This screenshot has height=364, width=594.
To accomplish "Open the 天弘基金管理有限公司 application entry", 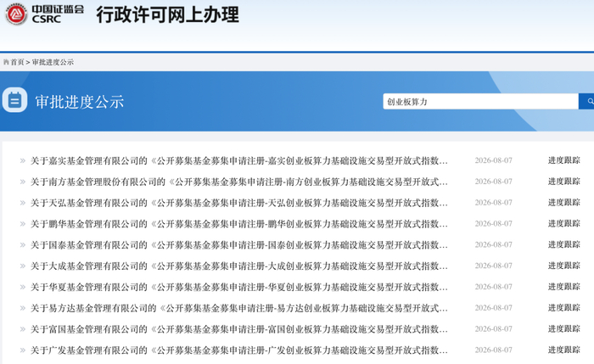I will [239, 203].
